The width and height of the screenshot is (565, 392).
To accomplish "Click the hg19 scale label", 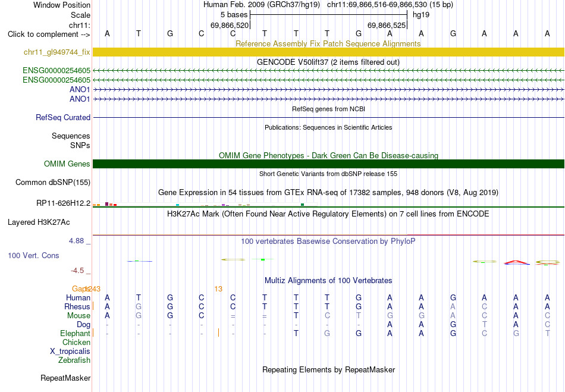I will (x=421, y=15).
